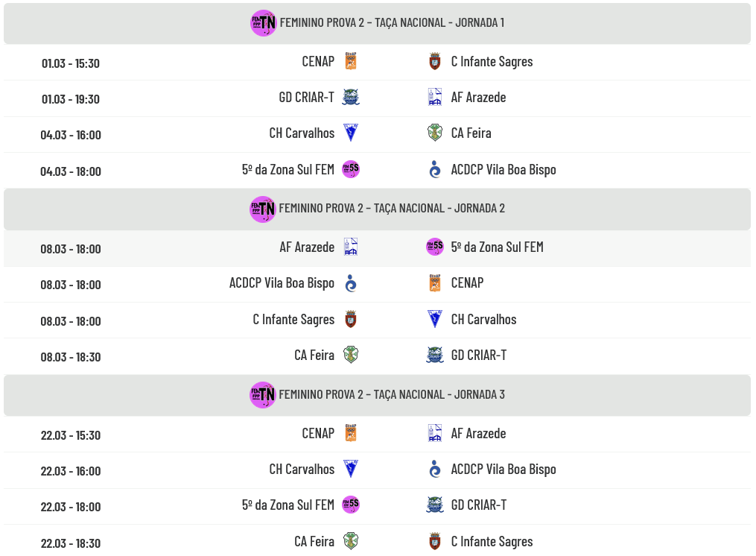Click the CA Feira name in the 22.03 18:30 match
Viewport: 756px width, 556px height.
point(314,542)
